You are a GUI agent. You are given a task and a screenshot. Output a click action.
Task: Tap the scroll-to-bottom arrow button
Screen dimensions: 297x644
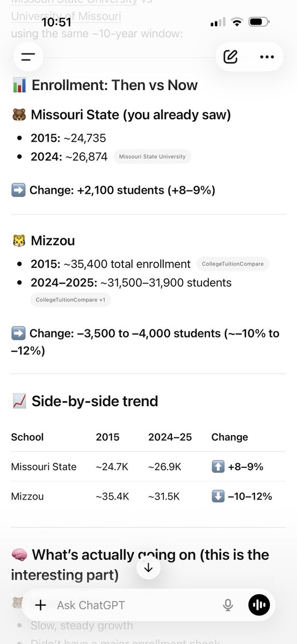point(149,568)
